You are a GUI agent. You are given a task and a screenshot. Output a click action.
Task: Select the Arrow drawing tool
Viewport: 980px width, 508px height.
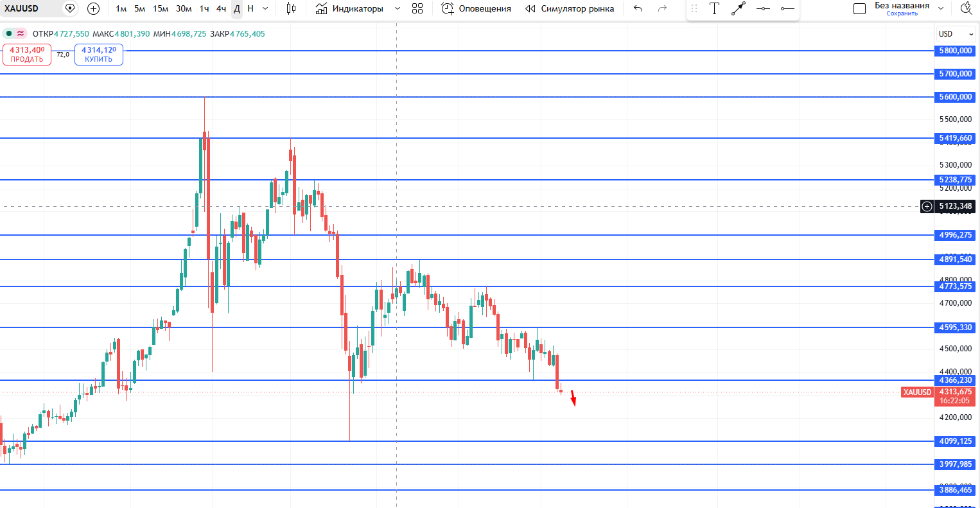[739, 8]
